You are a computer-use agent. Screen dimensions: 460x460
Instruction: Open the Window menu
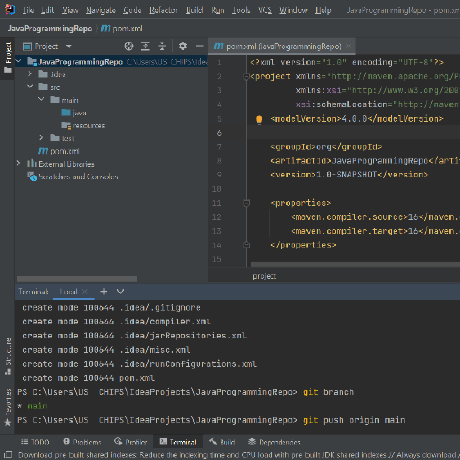pyautogui.click(x=293, y=10)
